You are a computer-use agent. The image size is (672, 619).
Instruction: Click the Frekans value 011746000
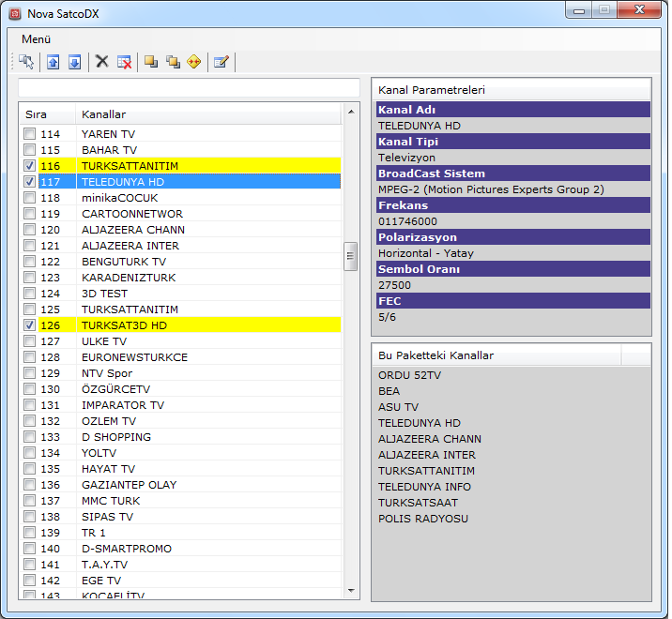(407, 221)
